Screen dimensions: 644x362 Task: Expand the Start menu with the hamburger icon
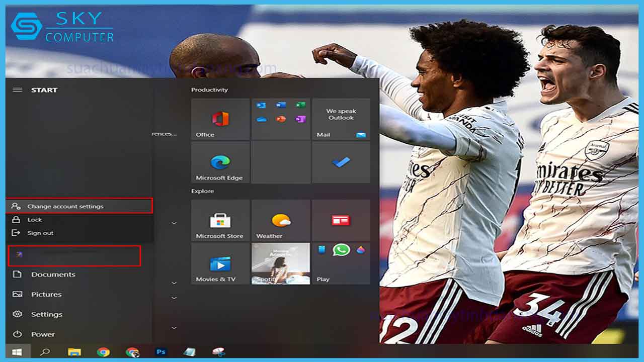point(18,89)
